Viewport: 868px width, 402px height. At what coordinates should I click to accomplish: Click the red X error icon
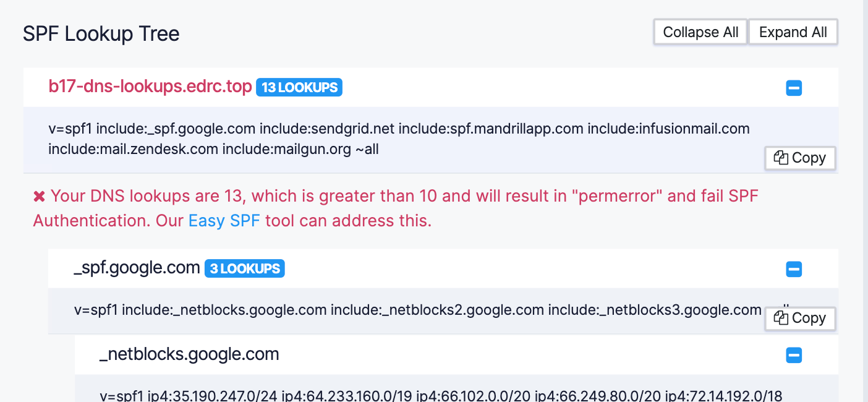tap(39, 197)
